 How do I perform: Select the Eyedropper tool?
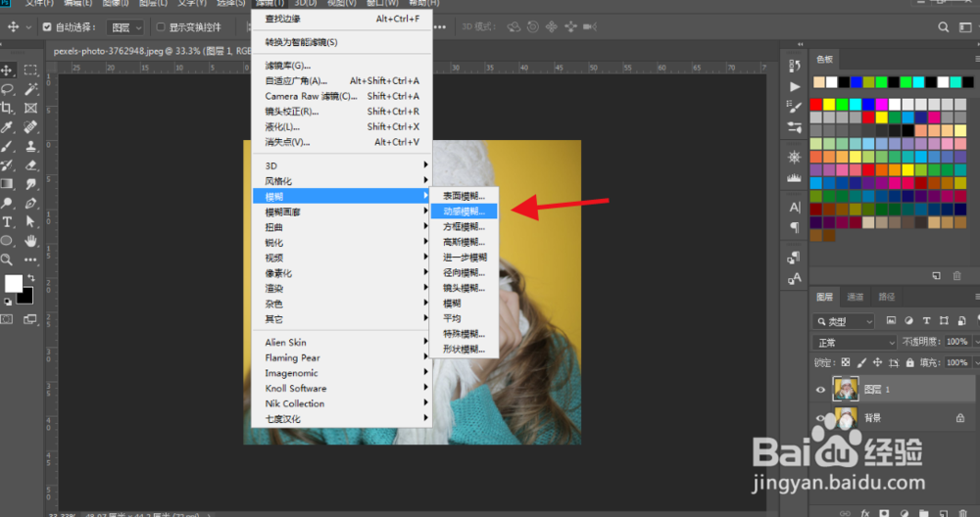[x=7, y=127]
